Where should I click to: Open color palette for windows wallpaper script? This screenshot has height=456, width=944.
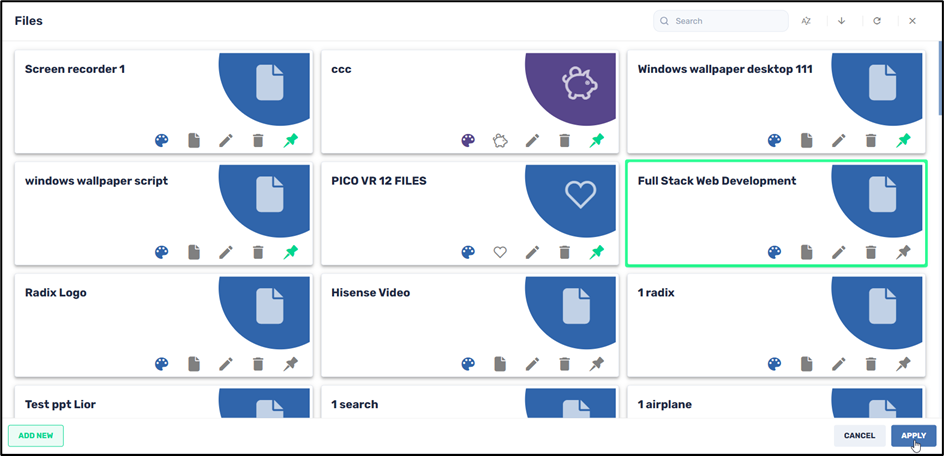click(x=162, y=253)
